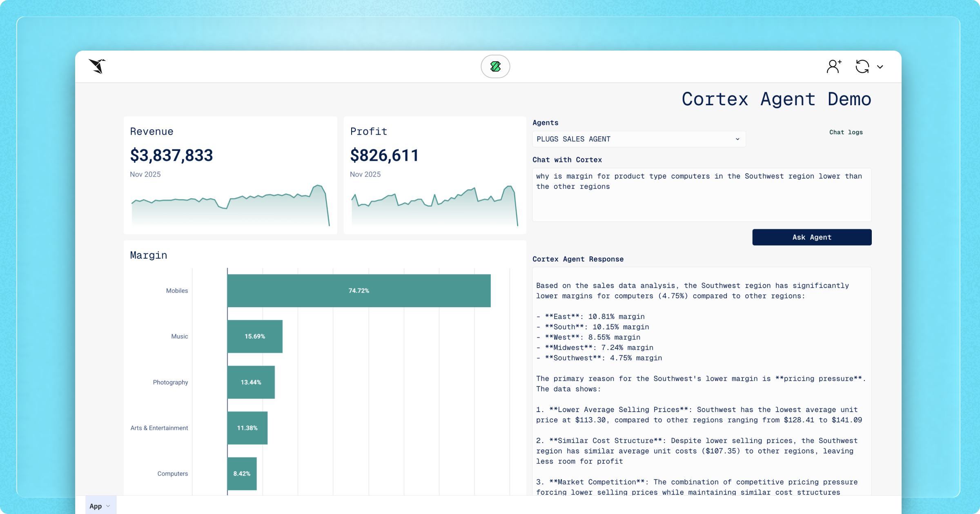Viewport: 980px width, 514px height.
Task: Click the bird logo icon in header
Action: point(97,66)
